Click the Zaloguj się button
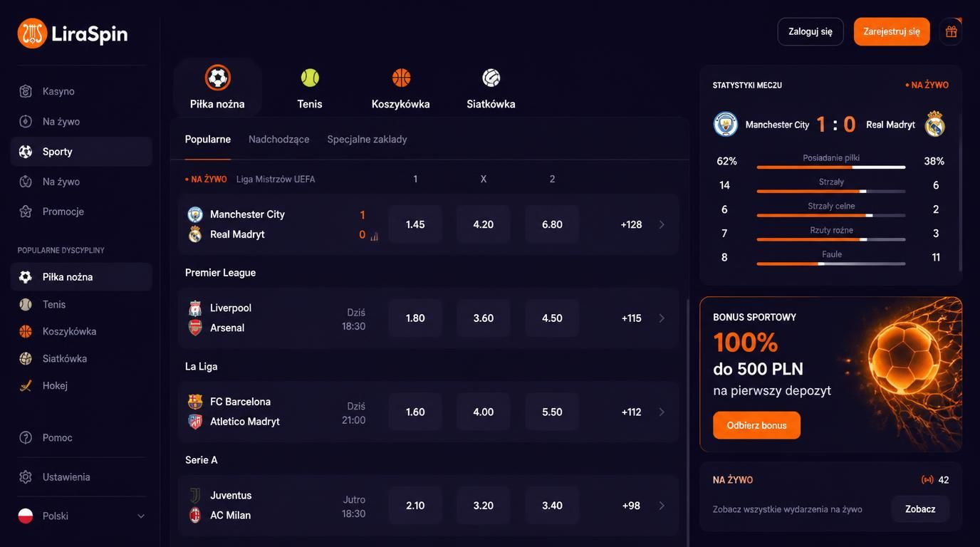 click(810, 31)
